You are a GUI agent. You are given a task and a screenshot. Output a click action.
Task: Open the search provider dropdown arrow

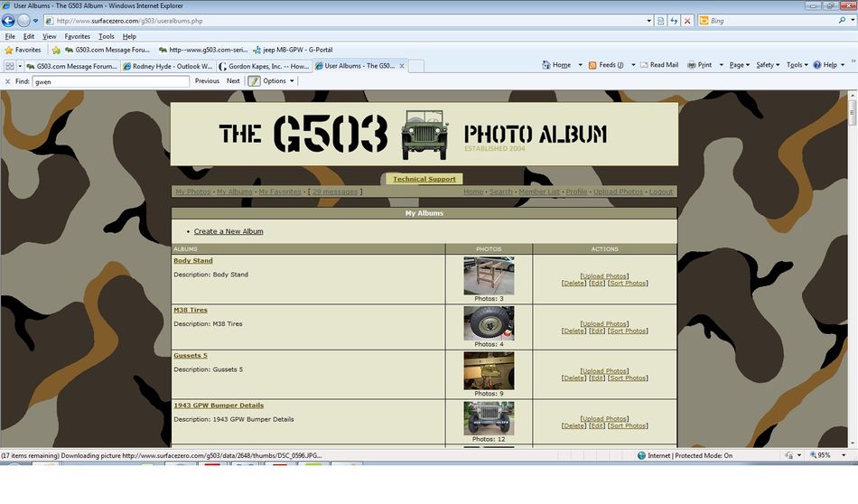coord(852,20)
